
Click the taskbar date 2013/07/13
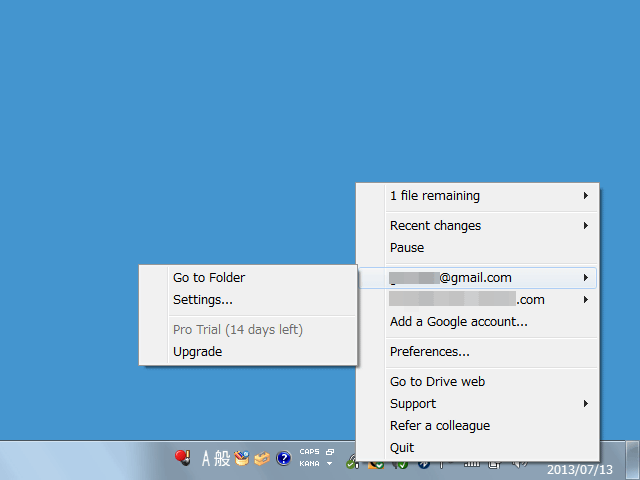coord(580,470)
